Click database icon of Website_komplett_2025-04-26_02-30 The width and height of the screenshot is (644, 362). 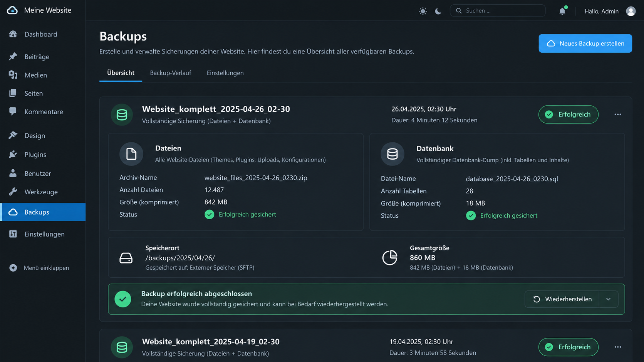click(122, 115)
